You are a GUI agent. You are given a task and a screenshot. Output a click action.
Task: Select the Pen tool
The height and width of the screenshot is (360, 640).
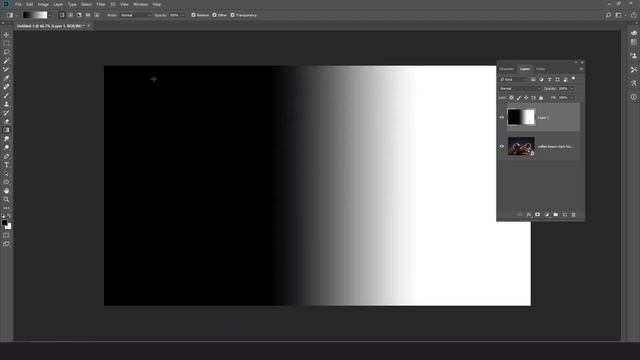(x=6, y=156)
